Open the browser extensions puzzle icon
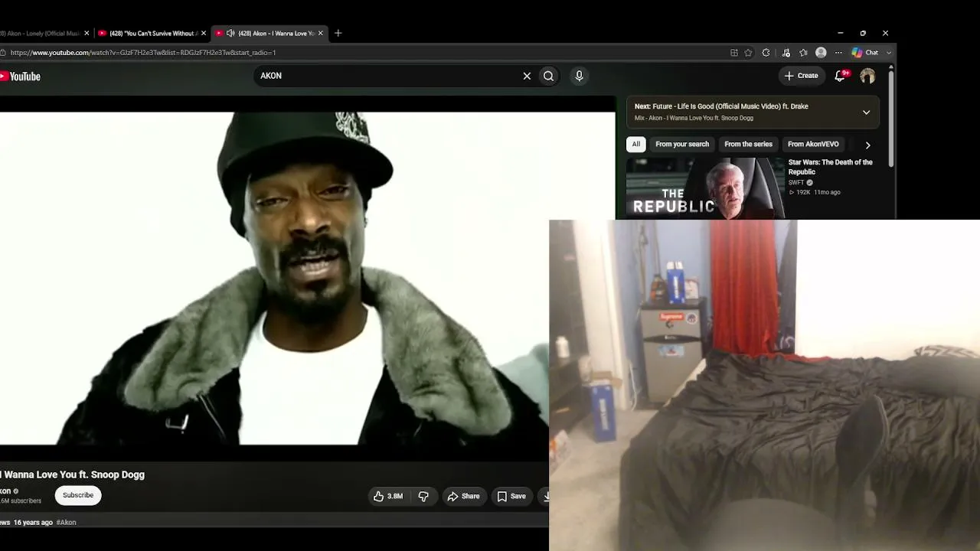980x551 pixels. point(766,53)
